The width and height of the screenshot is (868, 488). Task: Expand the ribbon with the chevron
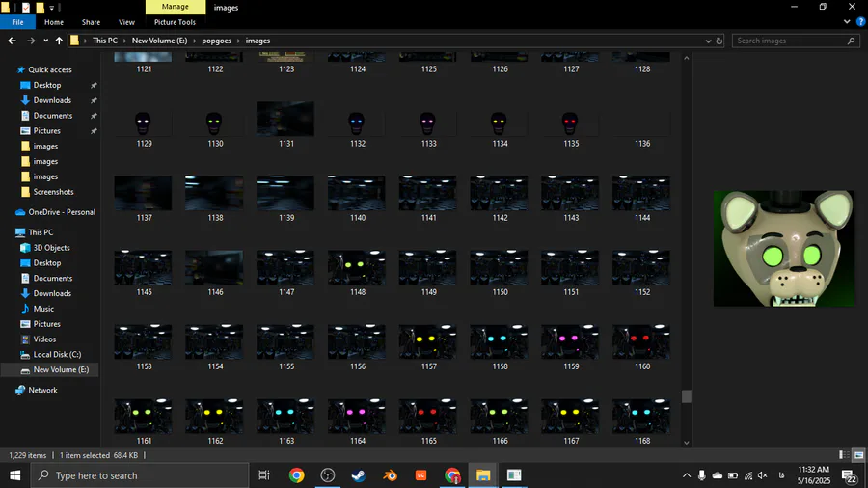coord(847,22)
